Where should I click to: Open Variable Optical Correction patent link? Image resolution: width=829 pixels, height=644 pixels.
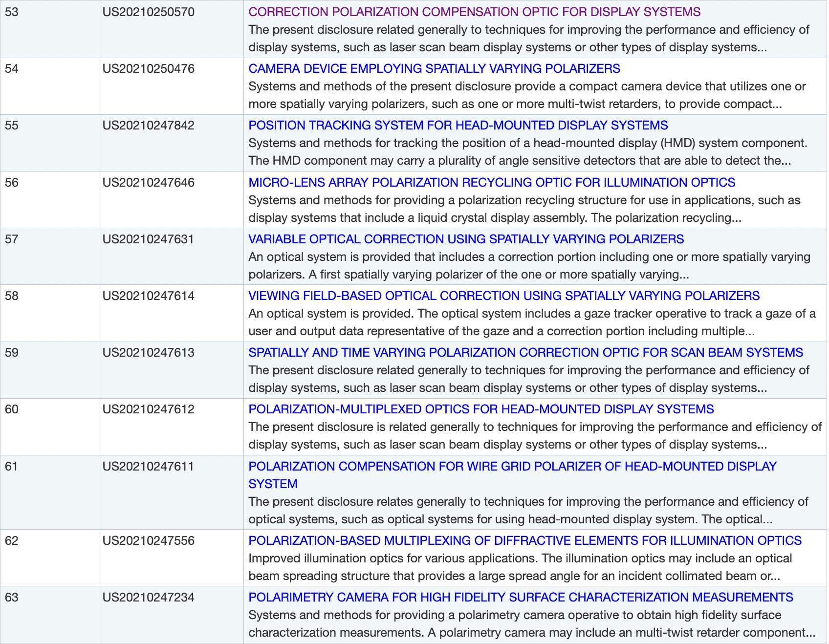coord(466,239)
